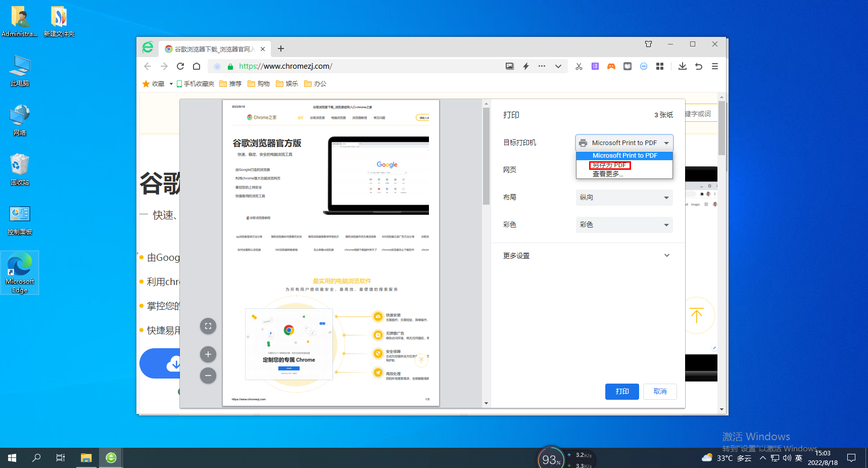Select 回收站 recycle bin icon
The width and height of the screenshot is (868, 468).
pyautogui.click(x=20, y=170)
